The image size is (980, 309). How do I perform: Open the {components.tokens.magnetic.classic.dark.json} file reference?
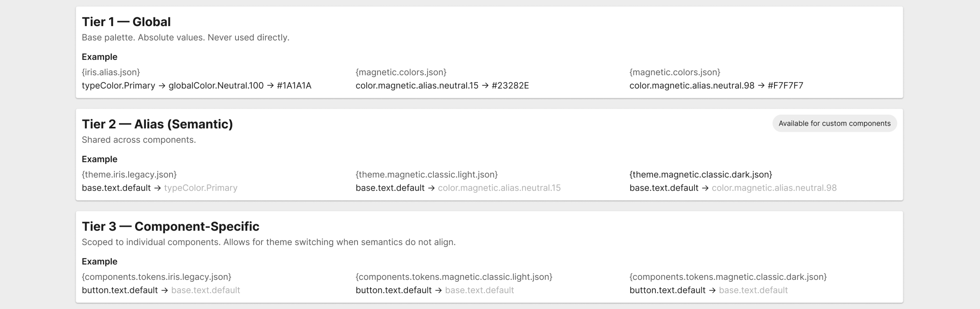pos(728,277)
